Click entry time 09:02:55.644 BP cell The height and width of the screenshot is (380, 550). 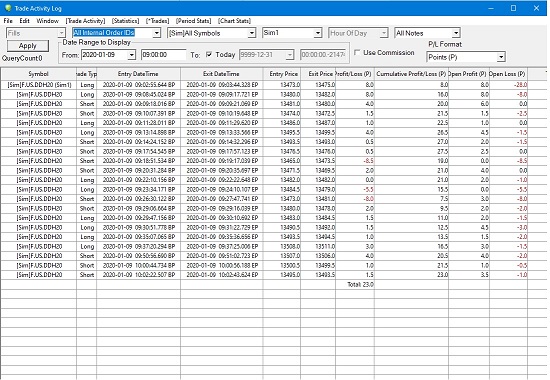[138, 85]
